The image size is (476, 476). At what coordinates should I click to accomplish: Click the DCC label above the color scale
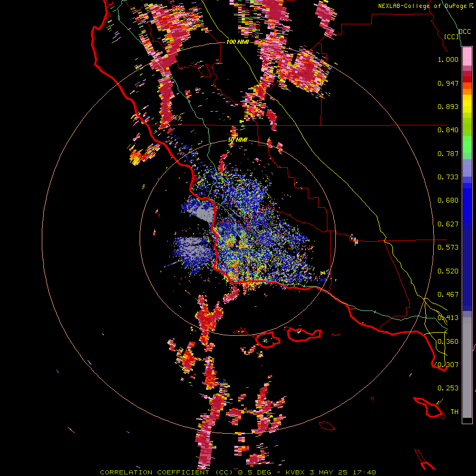click(464, 32)
